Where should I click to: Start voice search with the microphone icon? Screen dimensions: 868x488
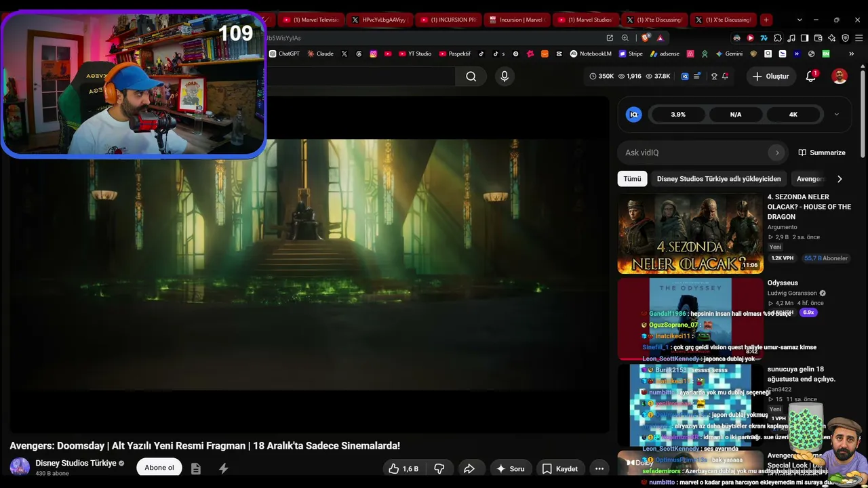click(x=504, y=77)
